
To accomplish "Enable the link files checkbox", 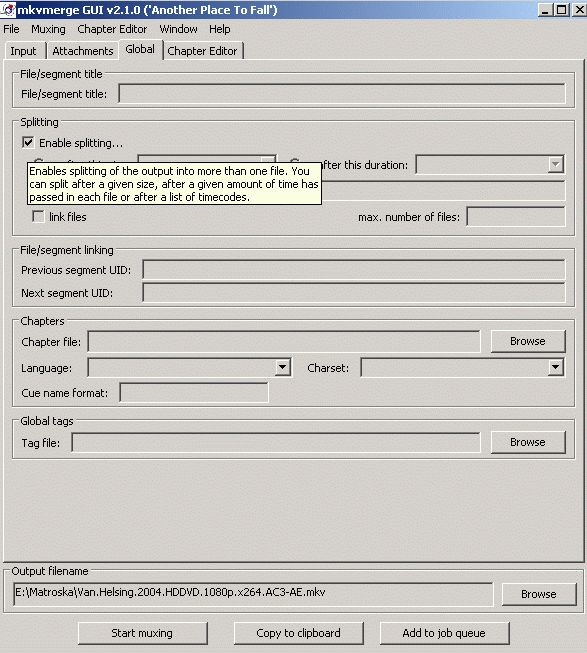I will [x=38, y=217].
